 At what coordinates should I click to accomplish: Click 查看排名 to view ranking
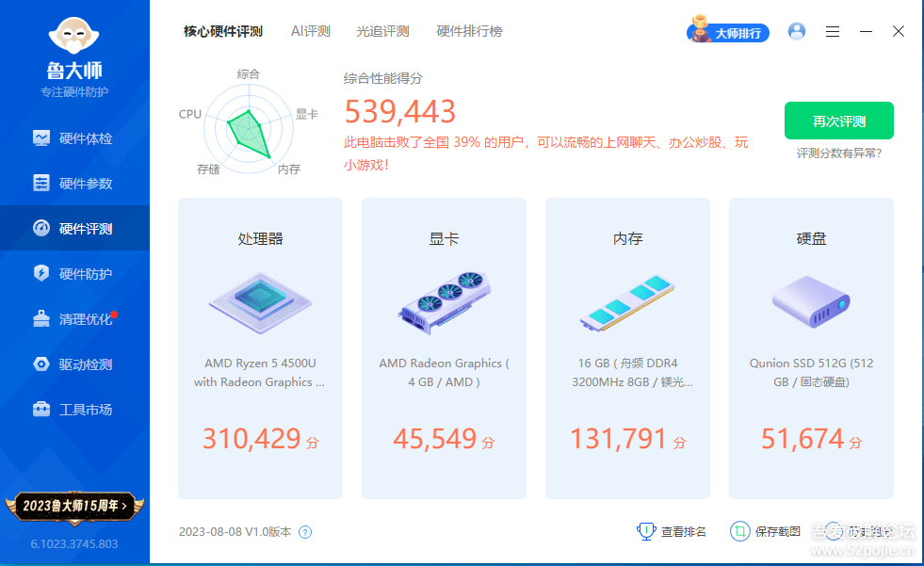tap(683, 532)
